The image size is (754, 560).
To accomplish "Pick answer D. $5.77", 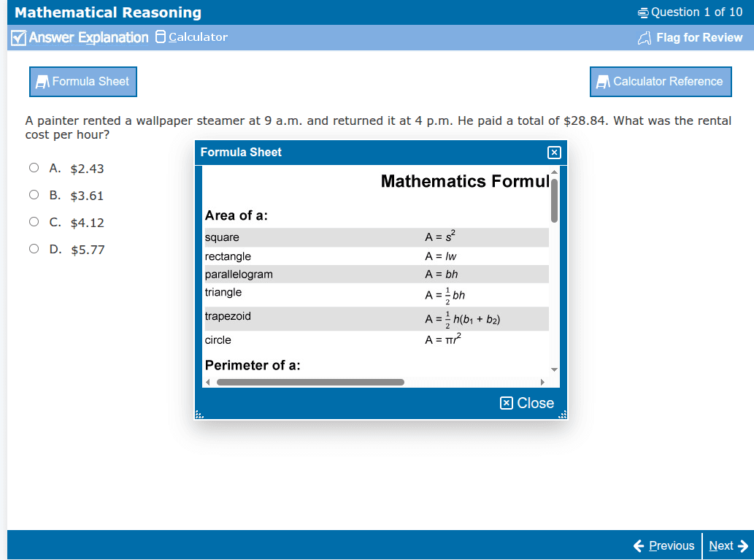I will pyautogui.click(x=34, y=249).
